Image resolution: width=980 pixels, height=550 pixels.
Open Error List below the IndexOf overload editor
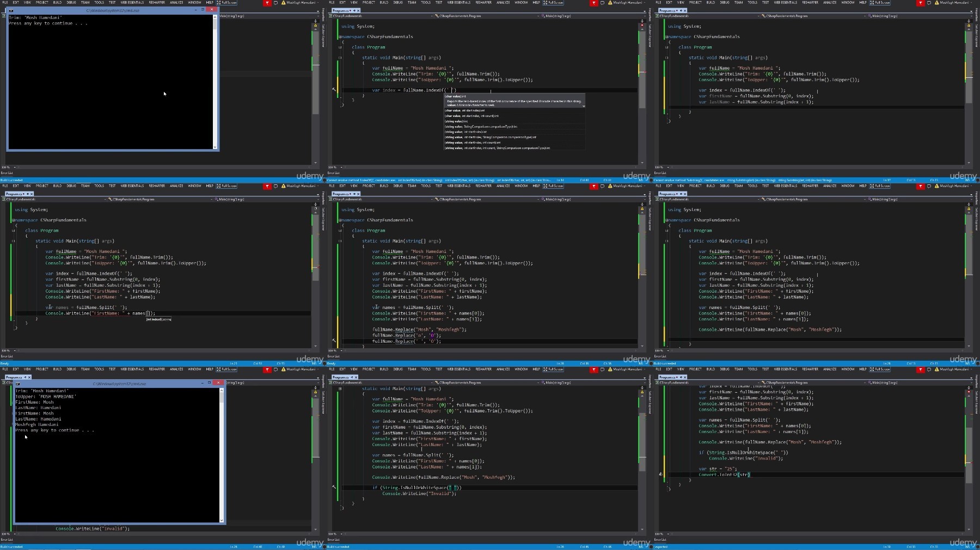pyautogui.click(x=334, y=173)
